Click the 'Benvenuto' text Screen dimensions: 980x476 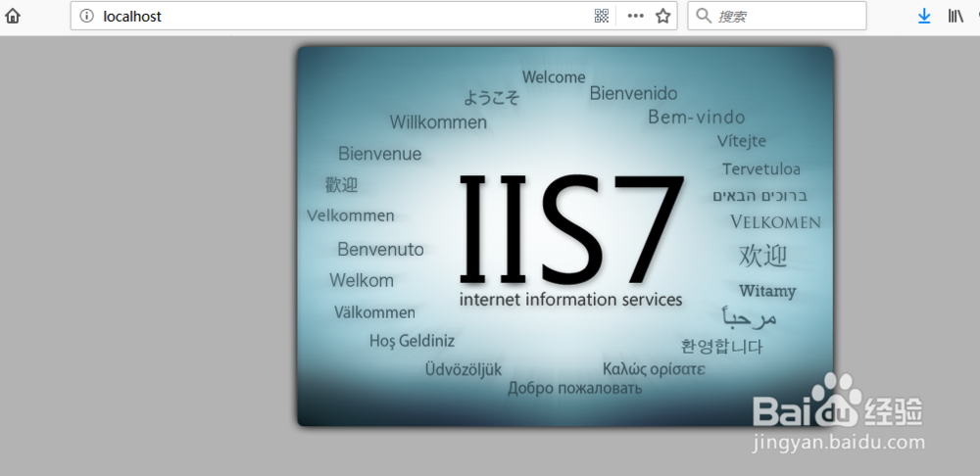click(380, 249)
